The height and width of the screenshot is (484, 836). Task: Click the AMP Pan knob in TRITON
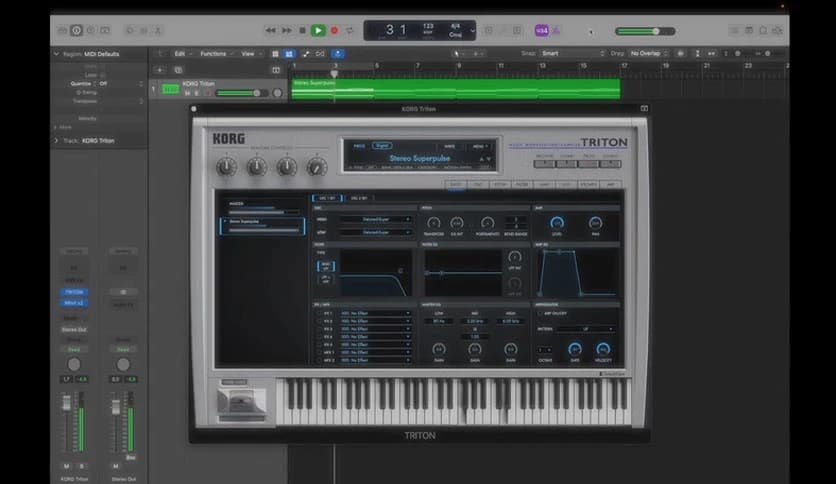pyautogui.click(x=596, y=223)
